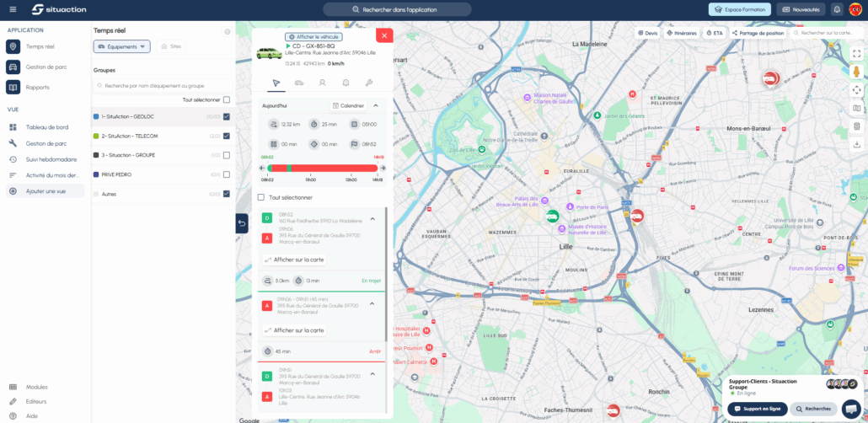Screen dimensions: 868x423
Task: Open Modules at the sidebar bottom
Action: (36, 387)
